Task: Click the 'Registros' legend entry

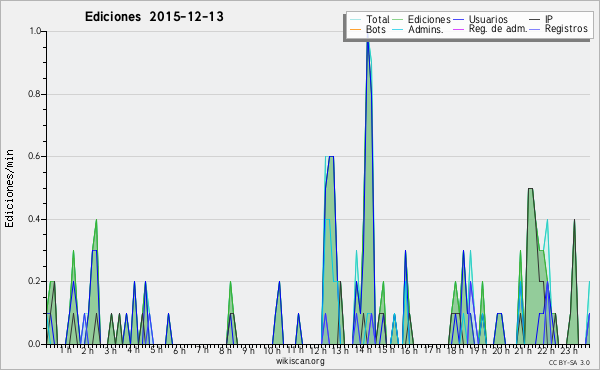Action: 566,29
